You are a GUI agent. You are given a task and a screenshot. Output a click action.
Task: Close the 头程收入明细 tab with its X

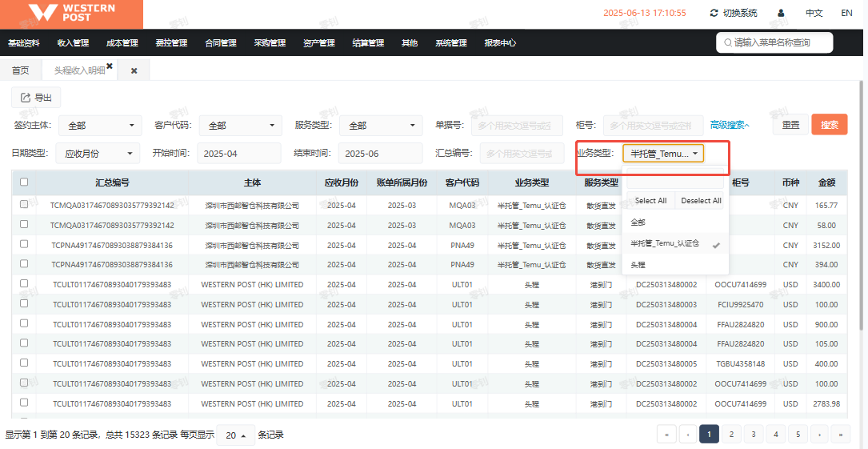point(110,66)
